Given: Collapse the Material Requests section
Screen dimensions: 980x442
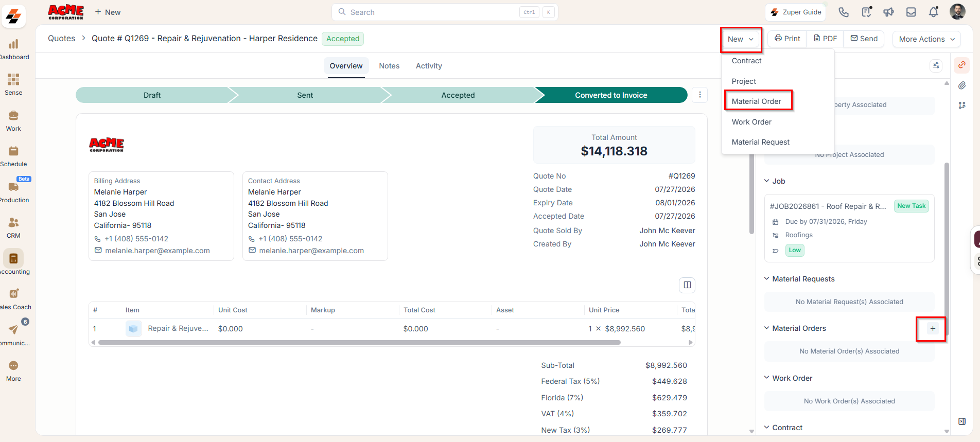Looking at the screenshot, I should (766, 278).
